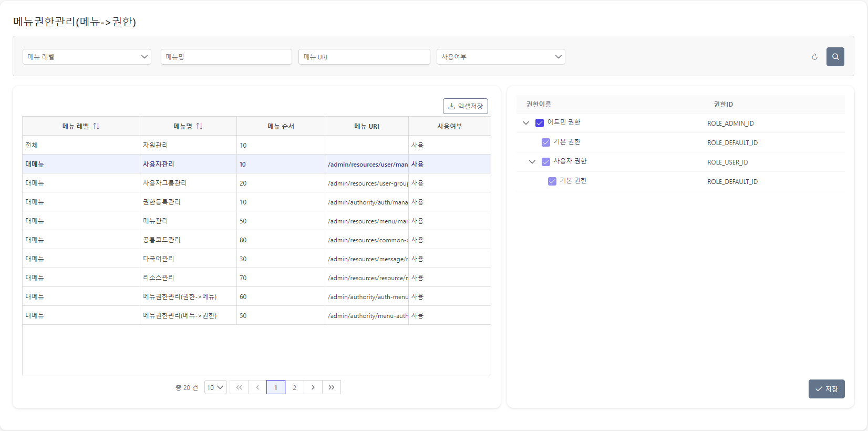
Task: Toggle 사용자 권한 checkbox
Action: pyautogui.click(x=546, y=162)
